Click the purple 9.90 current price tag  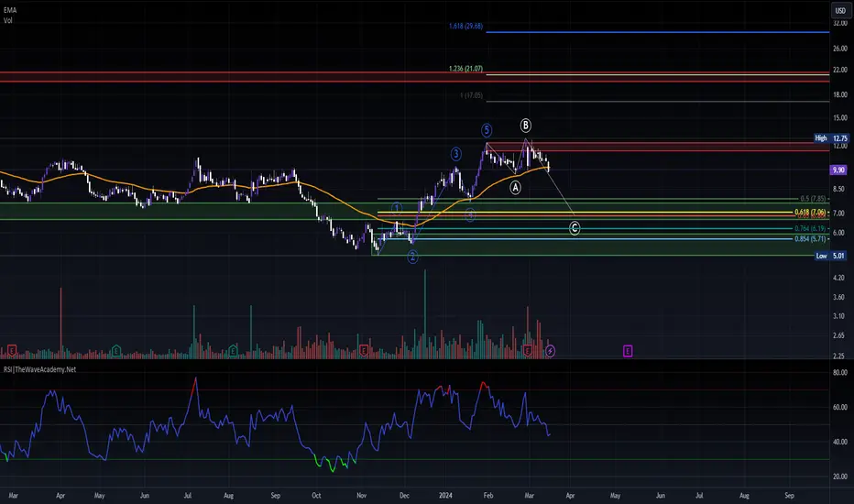pos(838,170)
